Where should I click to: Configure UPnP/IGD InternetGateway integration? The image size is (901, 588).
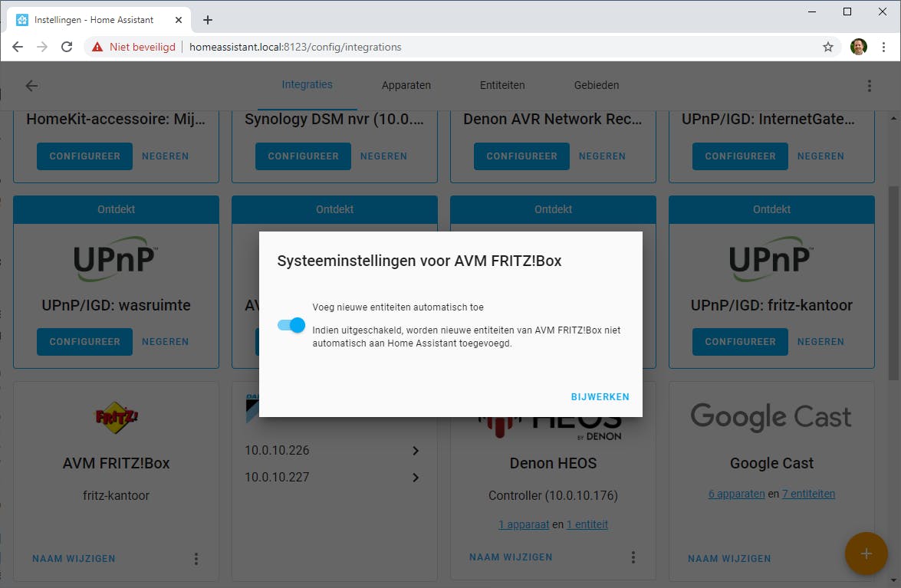coord(740,156)
